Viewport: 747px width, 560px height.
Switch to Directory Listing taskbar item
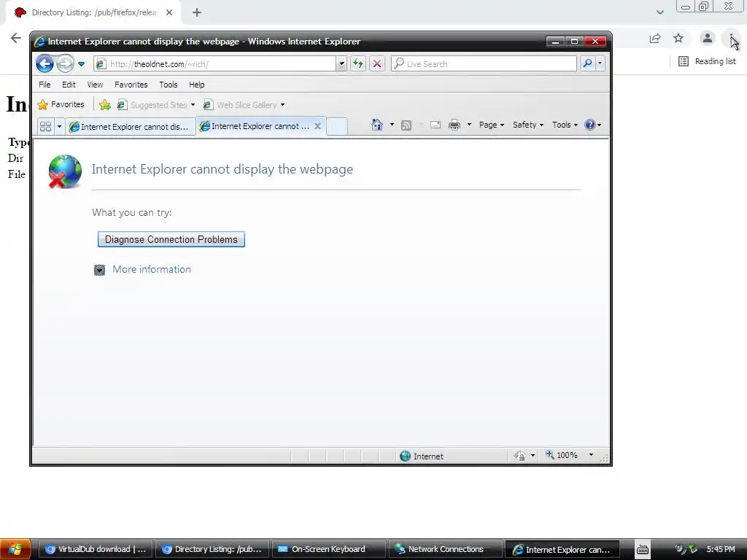(212, 549)
